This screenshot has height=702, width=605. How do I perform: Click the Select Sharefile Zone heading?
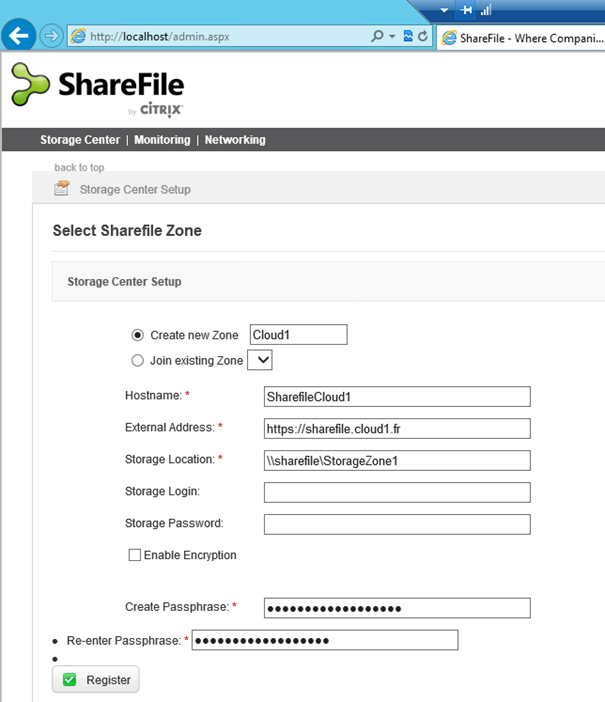click(x=127, y=231)
